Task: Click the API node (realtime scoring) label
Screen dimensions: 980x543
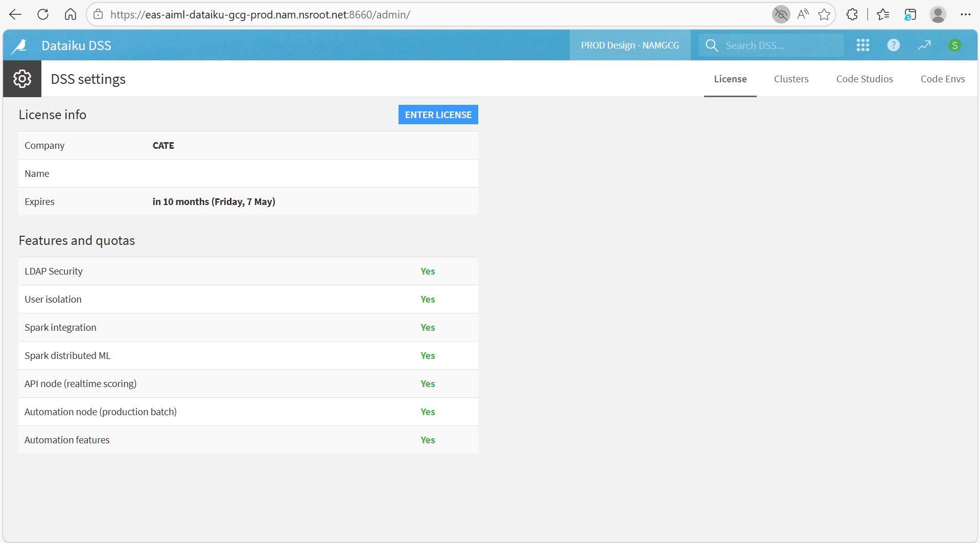Action: coord(81,384)
